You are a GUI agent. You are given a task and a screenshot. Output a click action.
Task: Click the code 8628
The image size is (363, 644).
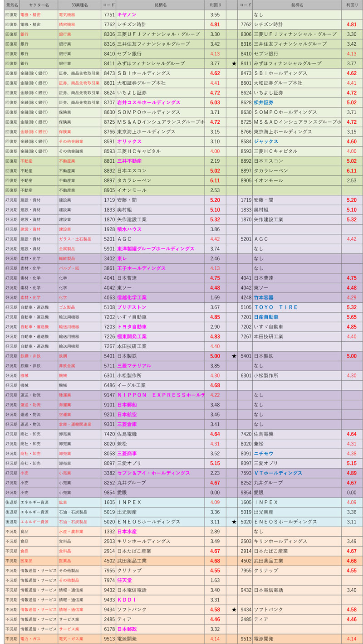click(245, 102)
